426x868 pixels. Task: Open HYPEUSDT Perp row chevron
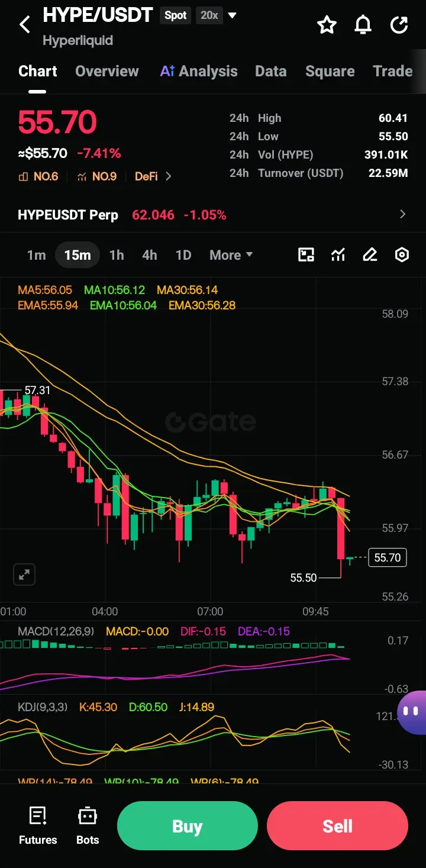click(x=403, y=214)
